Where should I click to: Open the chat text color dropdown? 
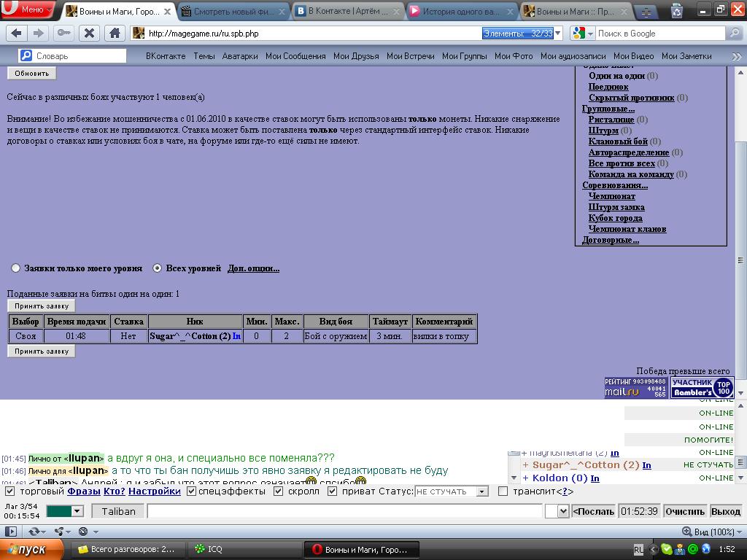click(x=65, y=511)
